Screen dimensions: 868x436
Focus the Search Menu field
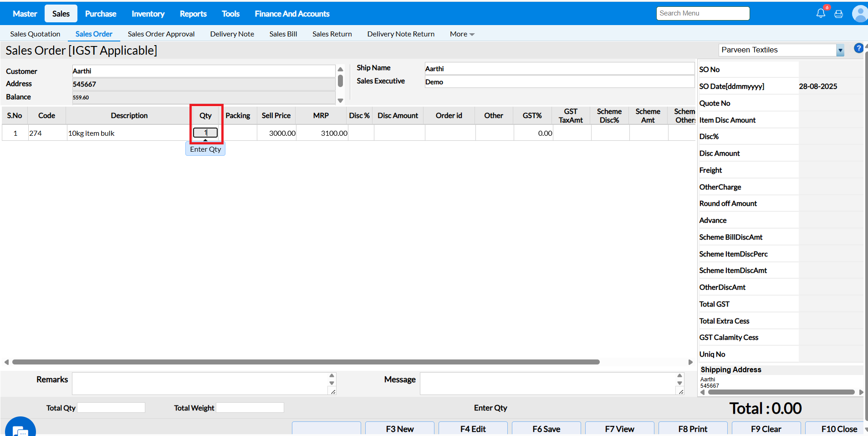(703, 13)
